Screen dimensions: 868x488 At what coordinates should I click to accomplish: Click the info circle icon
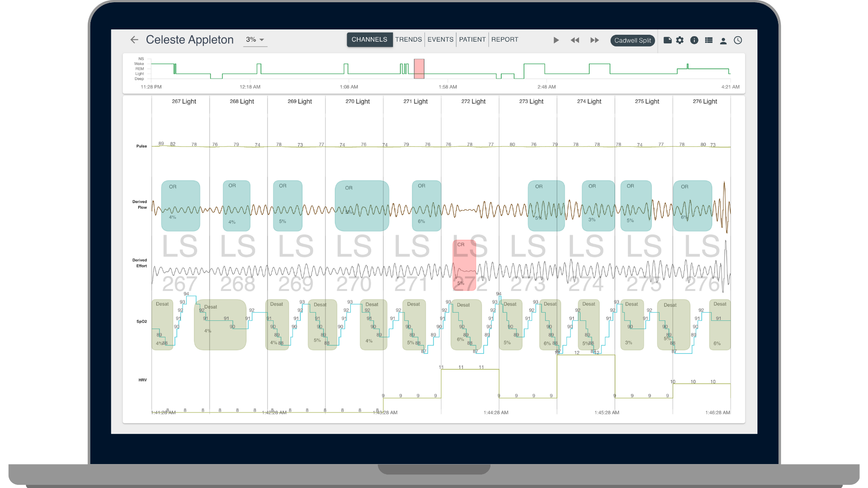694,40
